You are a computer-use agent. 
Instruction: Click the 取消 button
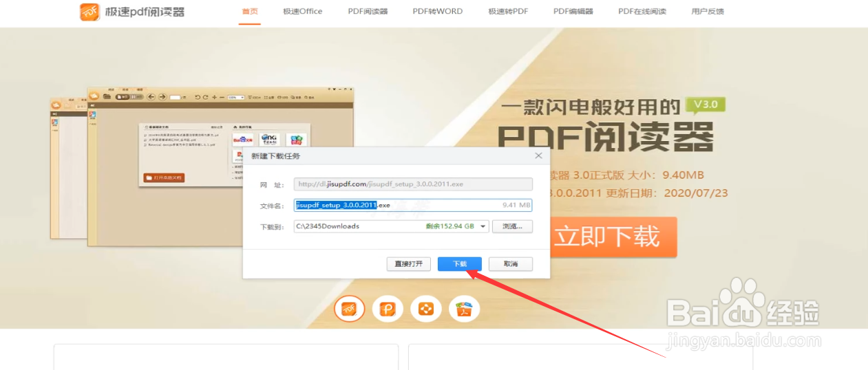[511, 264]
